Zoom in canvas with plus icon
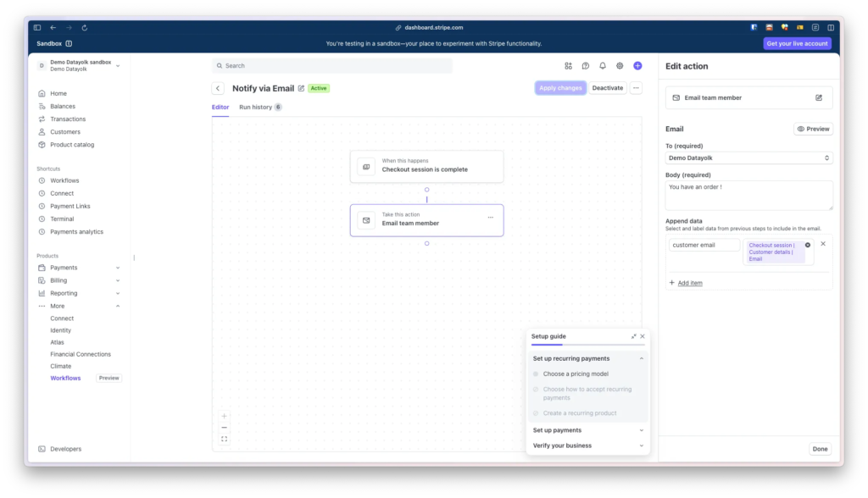The width and height of the screenshot is (868, 498). point(224,416)
